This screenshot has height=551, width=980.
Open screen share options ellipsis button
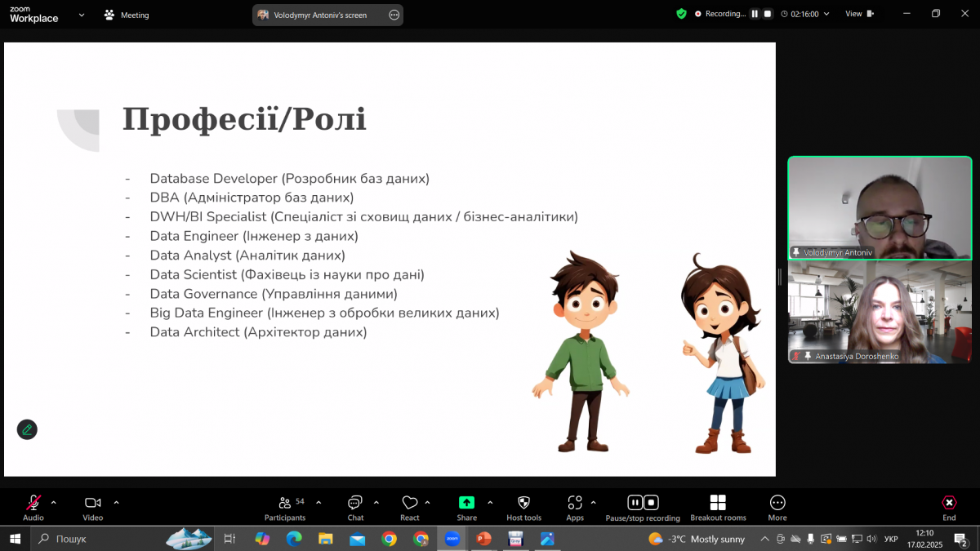point(394,15)
